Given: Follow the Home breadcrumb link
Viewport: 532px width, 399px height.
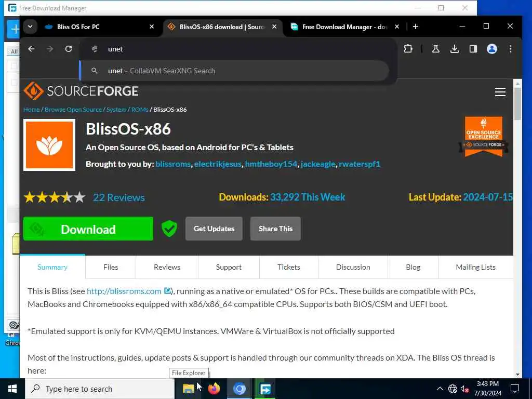Looking at the screenshot, I should (x=32, y=110).
